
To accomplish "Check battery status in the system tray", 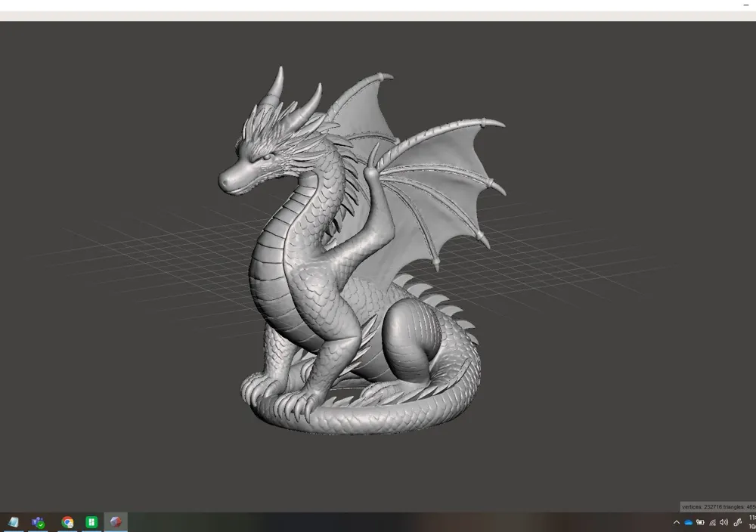I will (x=701, y=521).
